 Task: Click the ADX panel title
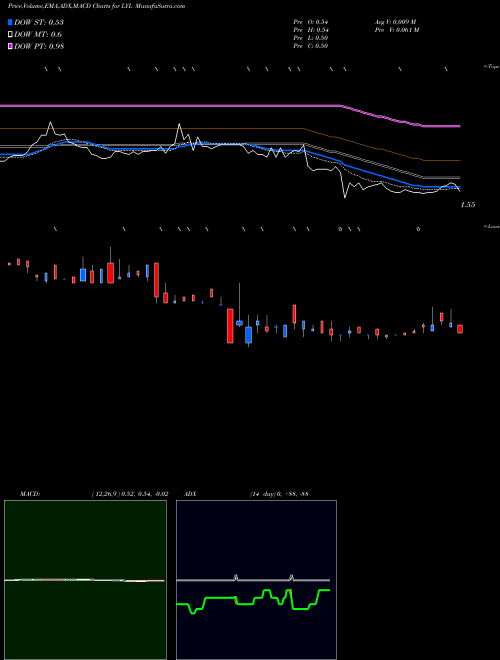(x=190, y=493)
